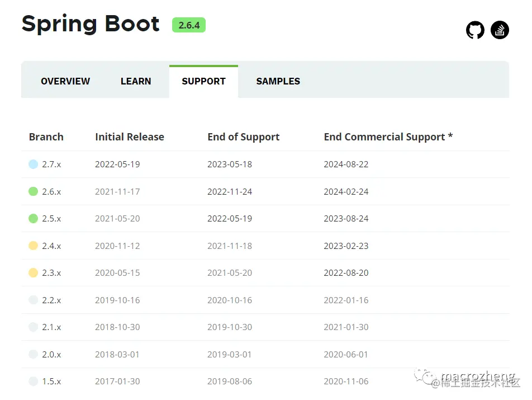Click end of support date 2022-05-19
This screenshot has height=400, width=532.
(230, 219)
